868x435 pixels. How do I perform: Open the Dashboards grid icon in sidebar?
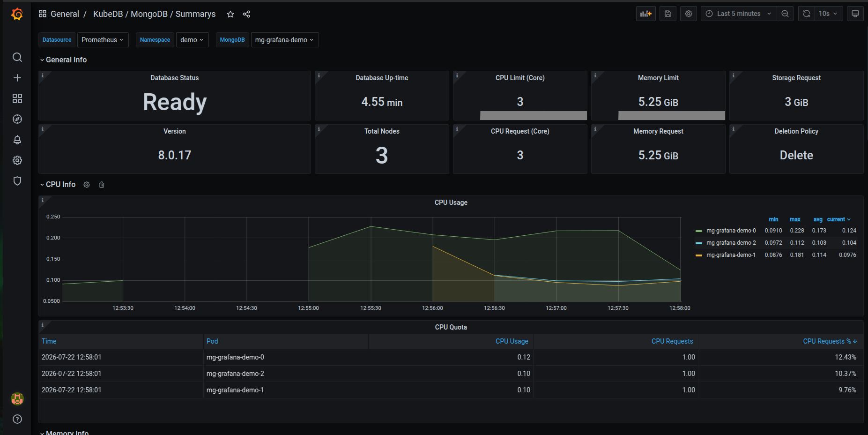(x=17, y=98)
